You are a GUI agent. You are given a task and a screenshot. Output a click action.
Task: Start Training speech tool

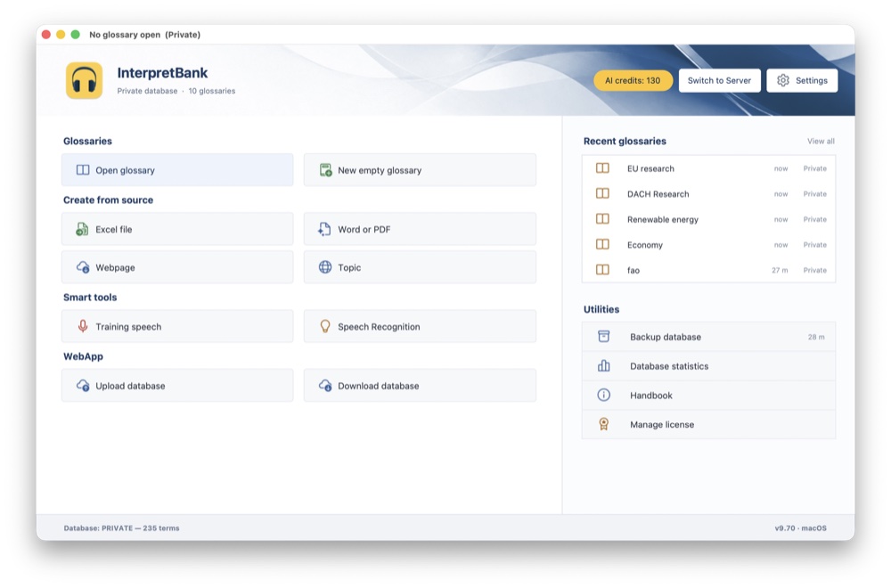click(177, 326)
